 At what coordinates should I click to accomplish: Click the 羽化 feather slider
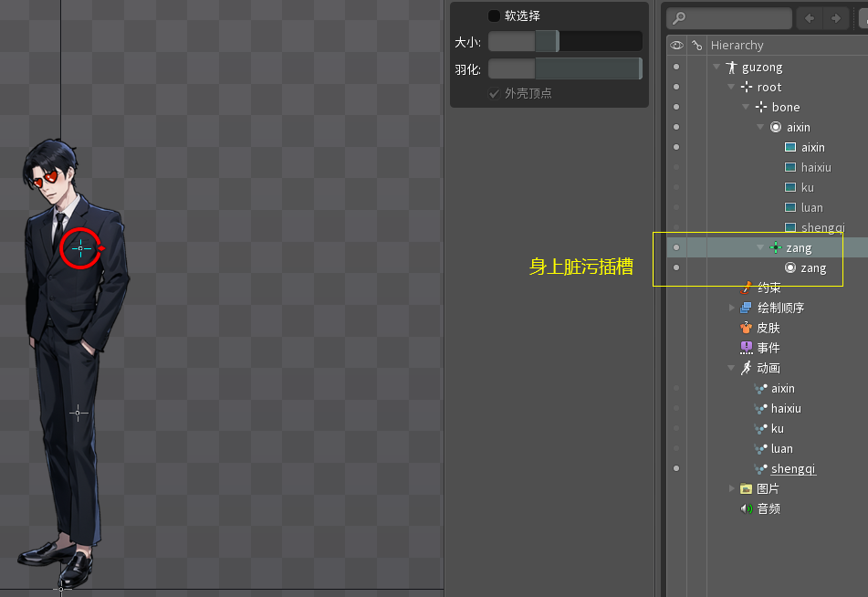tap(564, 68)
